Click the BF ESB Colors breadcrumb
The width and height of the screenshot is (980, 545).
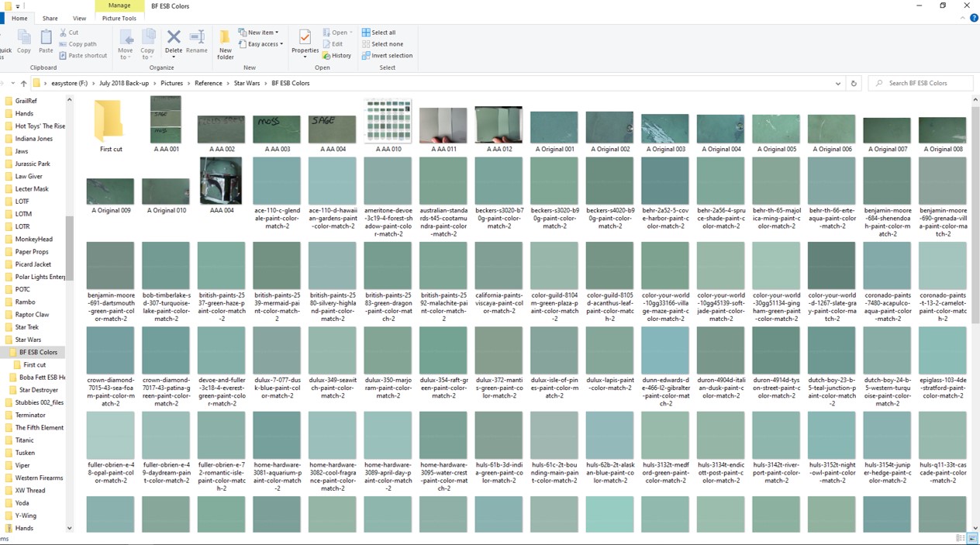coord(290,83)
